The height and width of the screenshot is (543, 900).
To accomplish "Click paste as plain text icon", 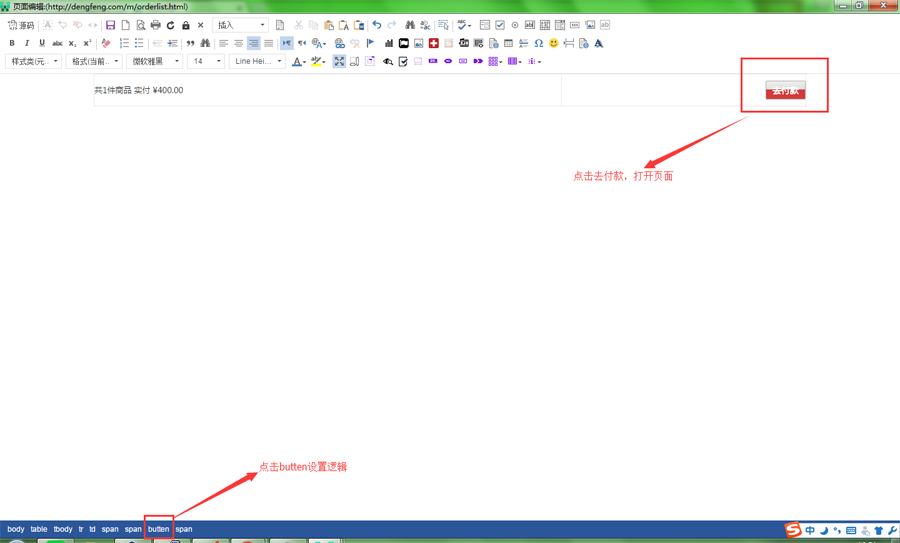I will coord(343,25).
